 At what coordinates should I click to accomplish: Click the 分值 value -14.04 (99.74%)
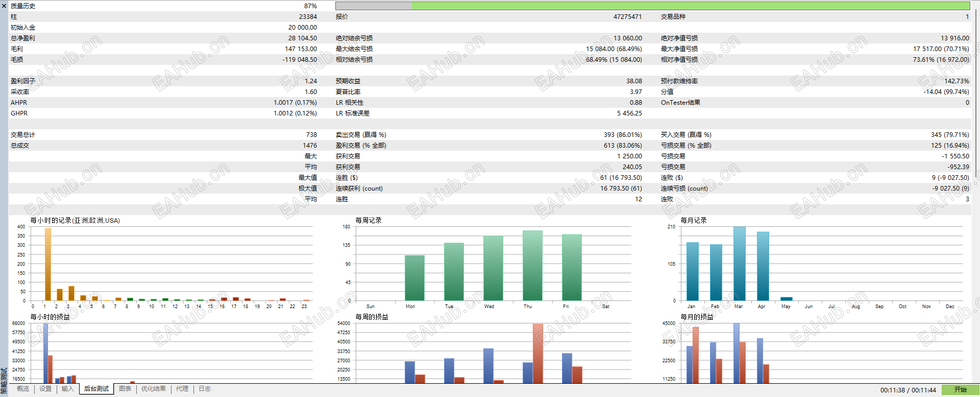click(x=946, y=92)
